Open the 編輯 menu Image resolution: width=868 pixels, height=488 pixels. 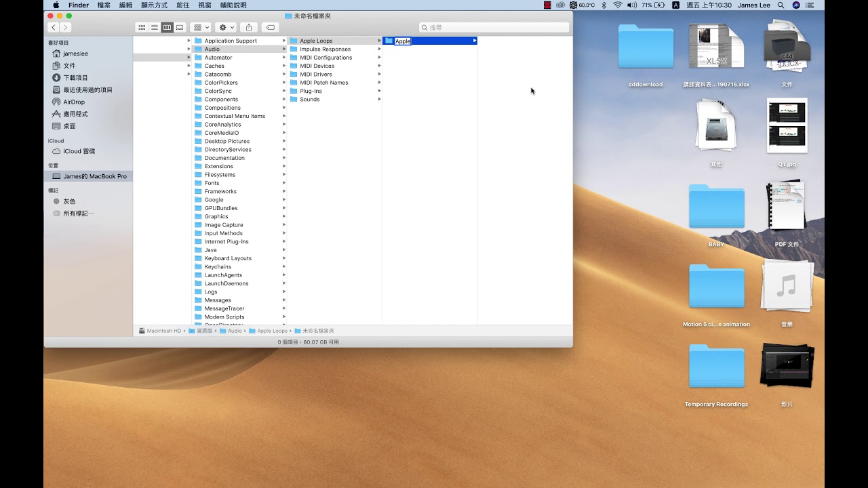pyautogui.click(x=125, y=5)
